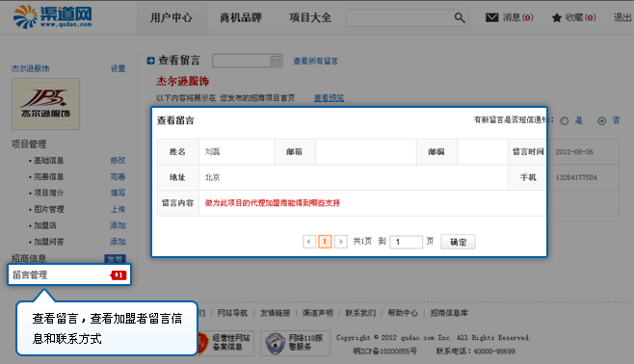Select 是 for SMS notification
Viewport: 634px width, 364px height.
[565, 120]
